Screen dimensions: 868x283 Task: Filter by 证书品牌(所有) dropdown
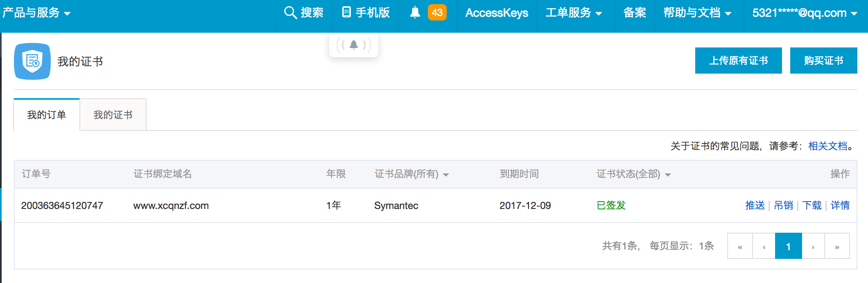point(411,174)
